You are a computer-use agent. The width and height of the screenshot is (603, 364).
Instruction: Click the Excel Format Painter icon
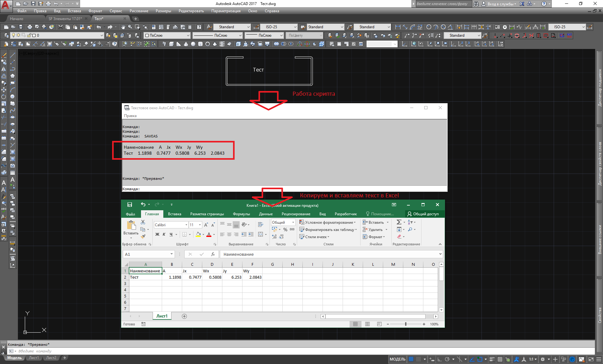point(143,236)
